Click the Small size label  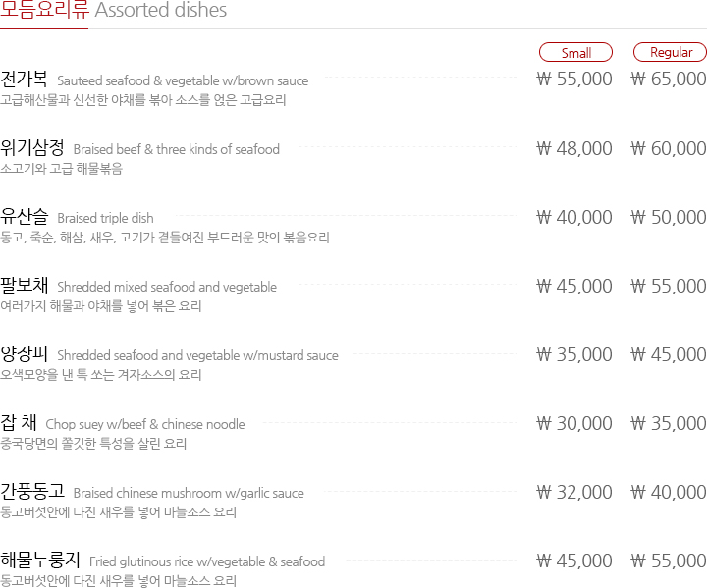pos(575,52)
